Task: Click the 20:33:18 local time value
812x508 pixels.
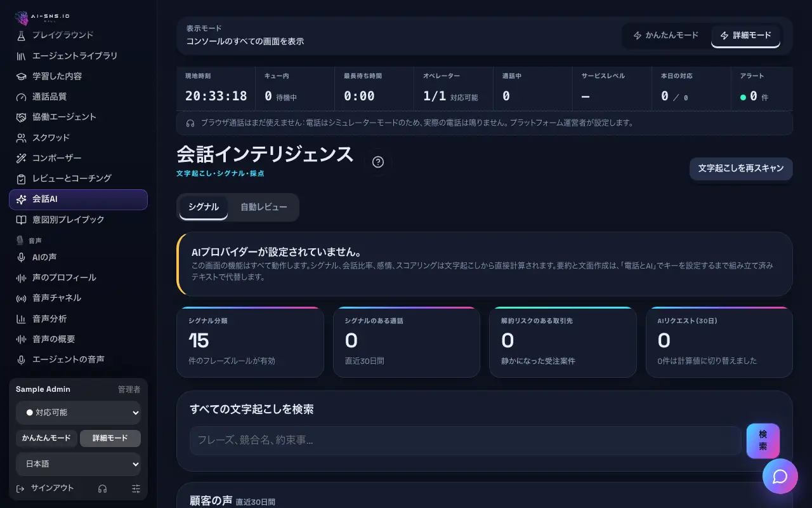Action: [216, 96]
